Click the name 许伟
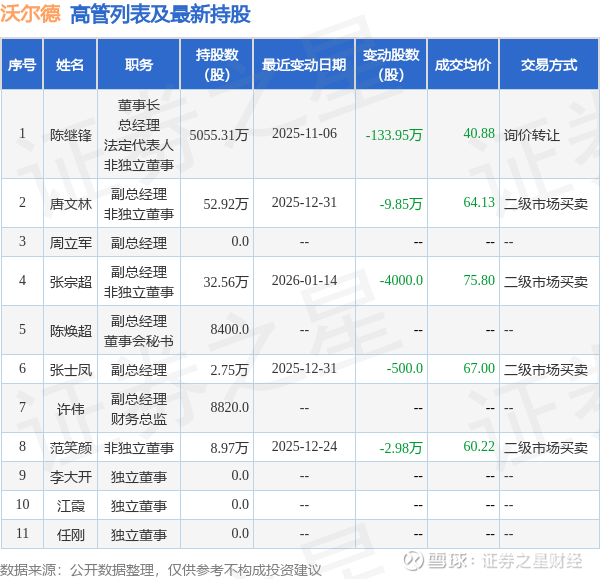Image resolution: width=600 pixels, height=579 pixels. coord(71,409)
